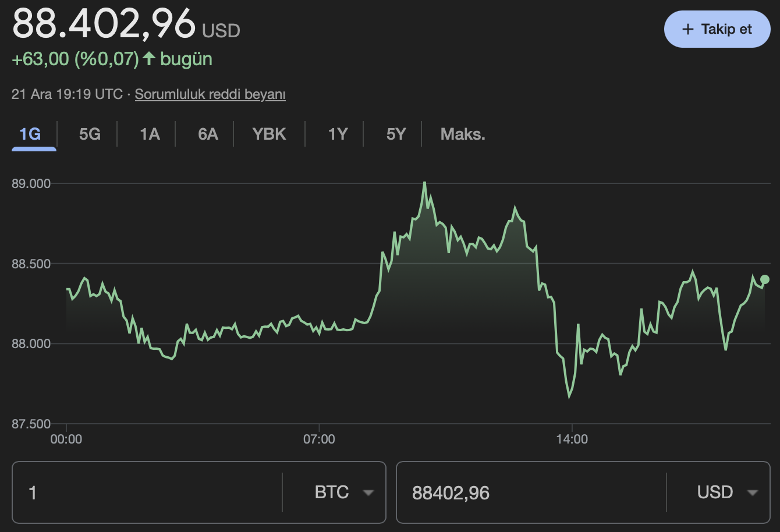Select the 6A six-month tab
Viewport: 780px width, 532px height.
(x=207, y=134)
